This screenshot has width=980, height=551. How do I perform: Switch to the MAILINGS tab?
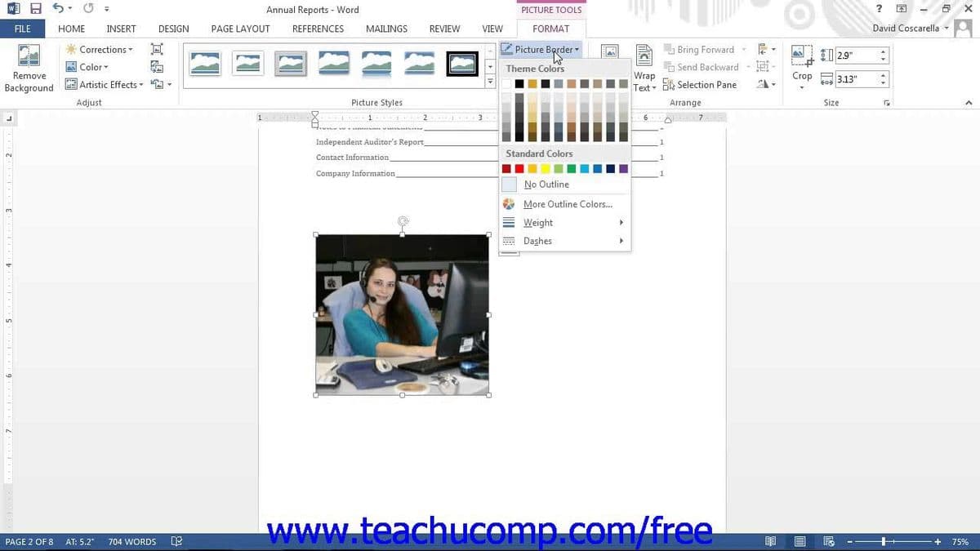click(386, 29)
